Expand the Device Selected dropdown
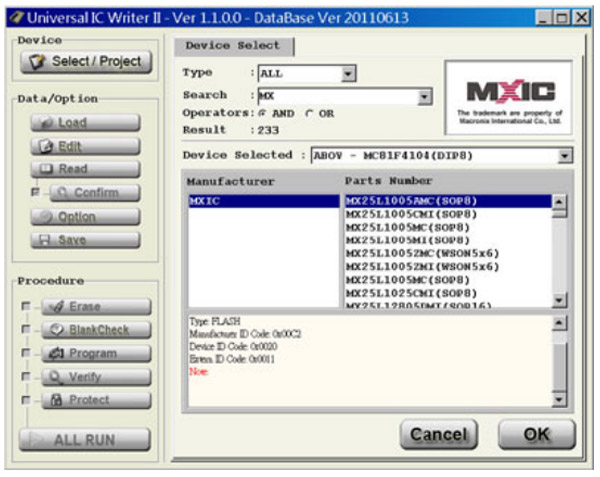This screenshot has height=477, width=600. pos(565,156)
